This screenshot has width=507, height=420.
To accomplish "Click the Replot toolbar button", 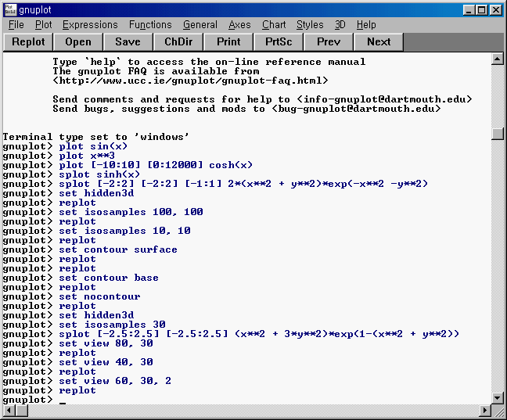I will click(x=29, y=42).
